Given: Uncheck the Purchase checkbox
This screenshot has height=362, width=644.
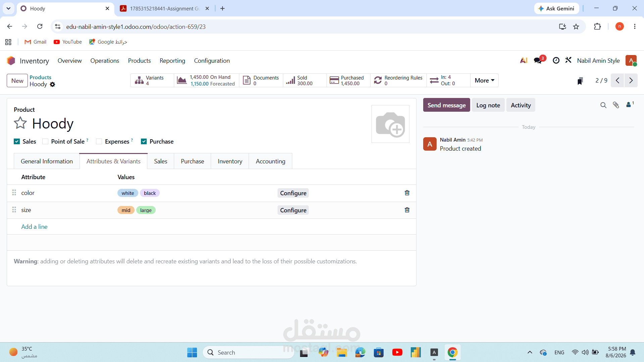Looking at the screenshot, I should tap(144, 142).
